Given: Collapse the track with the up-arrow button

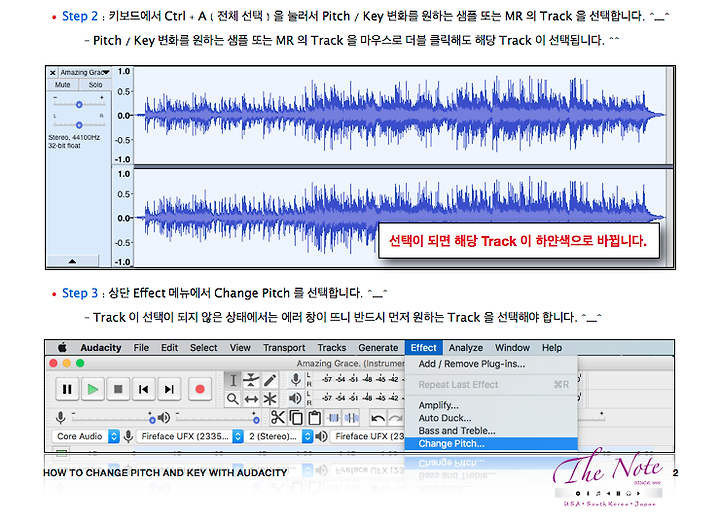Looking at the screenshot, I should [73, 261].
